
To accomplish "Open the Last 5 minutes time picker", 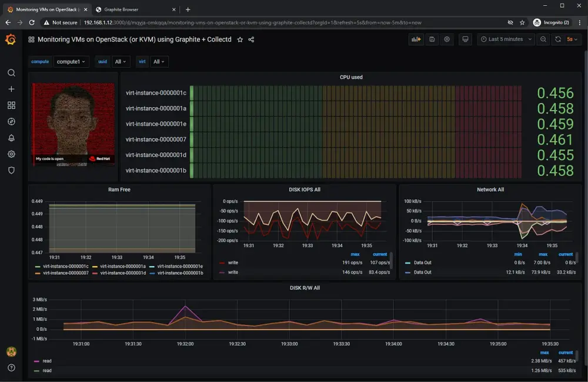I will coord(505,39).
